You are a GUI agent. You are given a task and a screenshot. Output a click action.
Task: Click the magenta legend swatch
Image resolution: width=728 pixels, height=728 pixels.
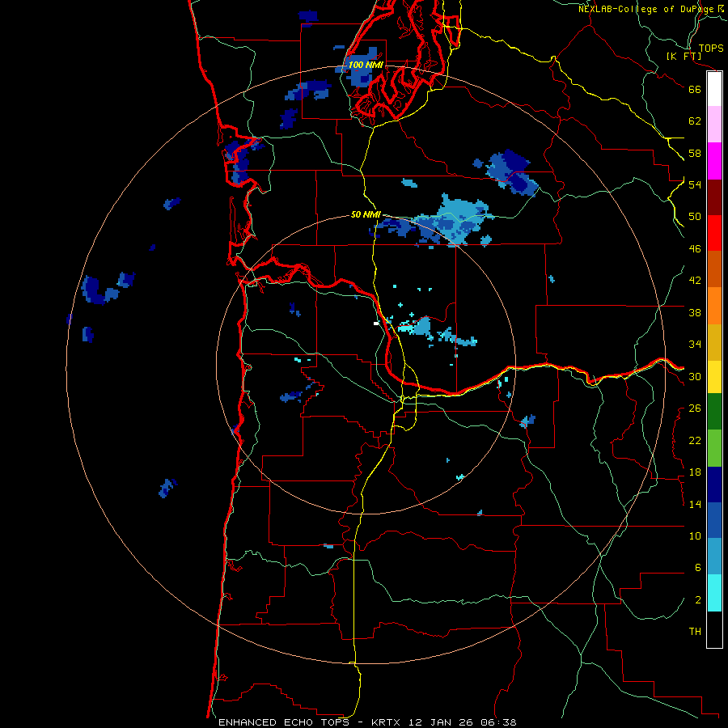click(x=714, y=161)
